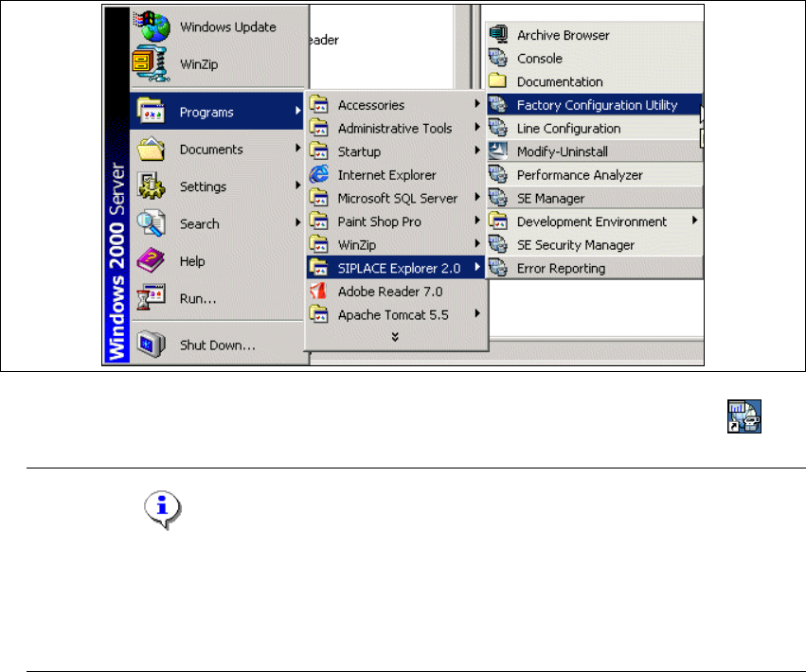Open the Run... entry
This screenshot has width=806, height=672.
coord(218,298)
